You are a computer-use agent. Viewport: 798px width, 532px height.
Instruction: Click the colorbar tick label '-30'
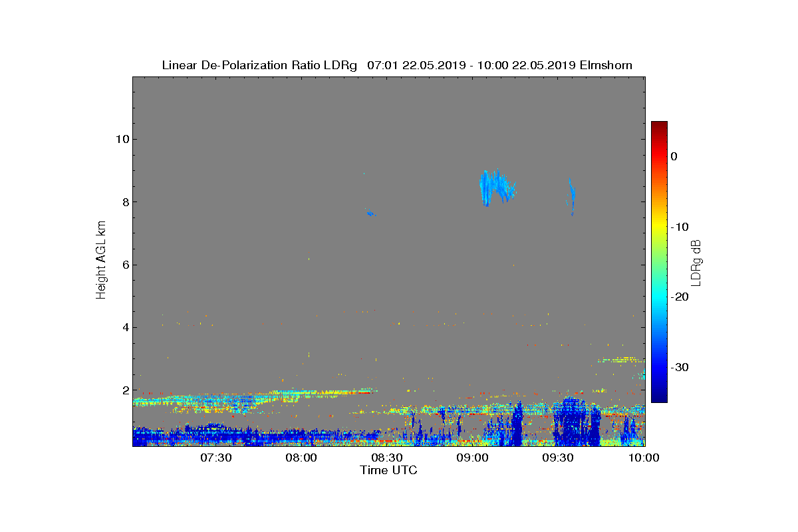click(680, 368)
